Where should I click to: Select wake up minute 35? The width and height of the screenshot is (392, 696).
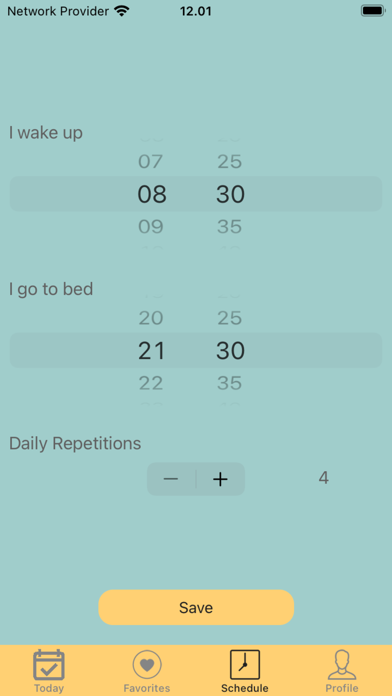pos(230,227)
